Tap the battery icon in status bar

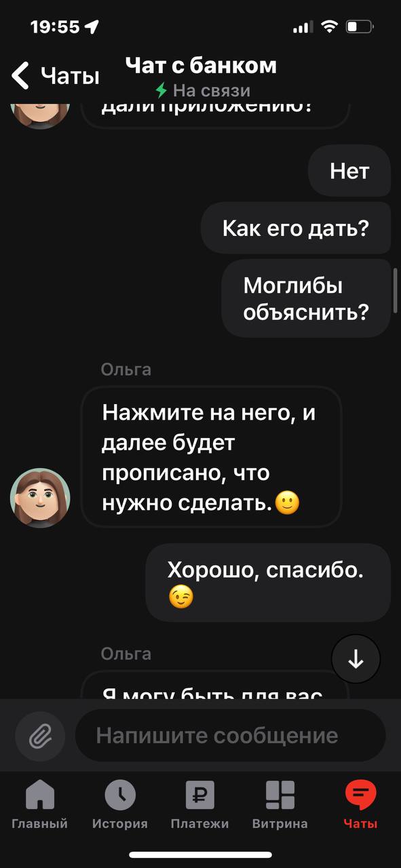[359, 27]
